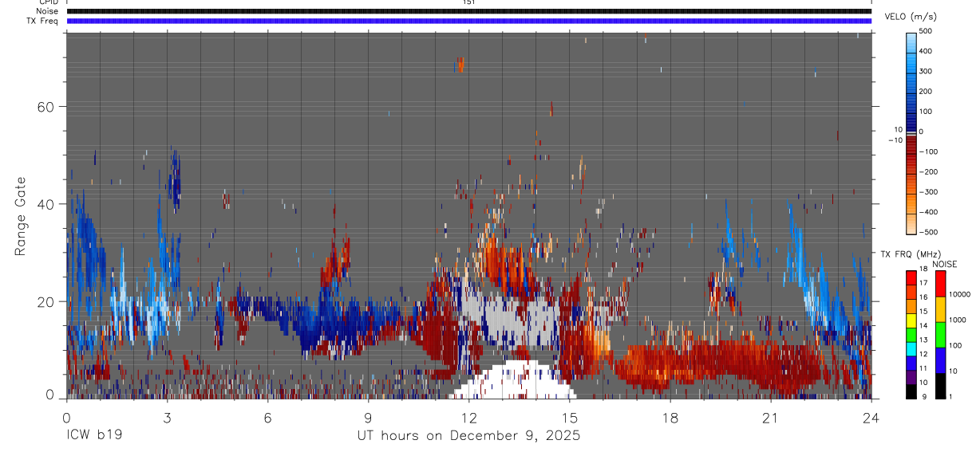Viewport: 980px width, 452px height.
Task: Select the 9 label on the TX FRQ scale
Action: coord(923,396)
